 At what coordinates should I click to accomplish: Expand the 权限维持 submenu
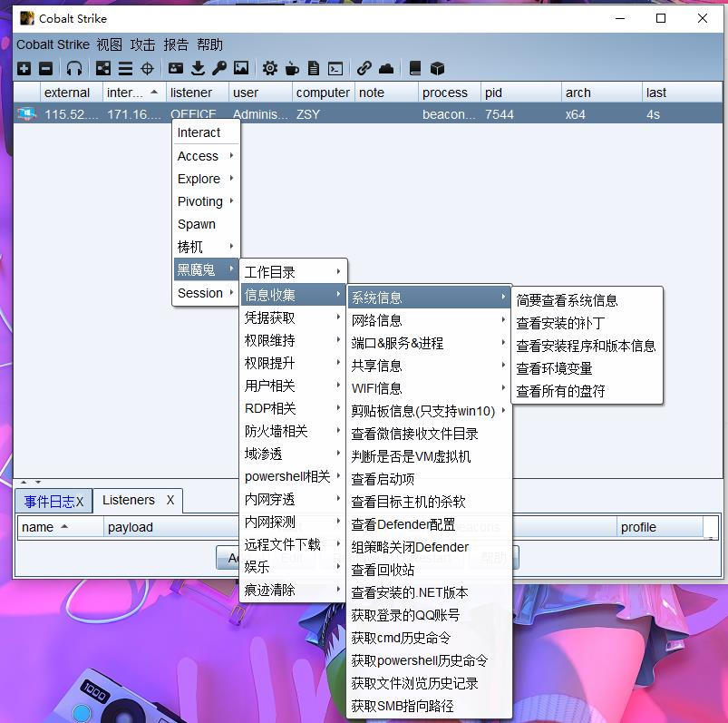(293, 340)
